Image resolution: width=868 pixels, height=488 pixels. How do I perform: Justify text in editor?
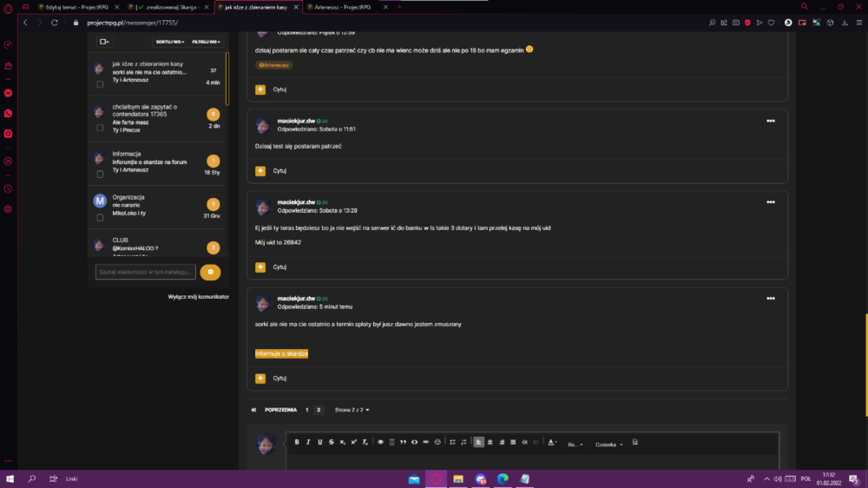coord(513,442)
